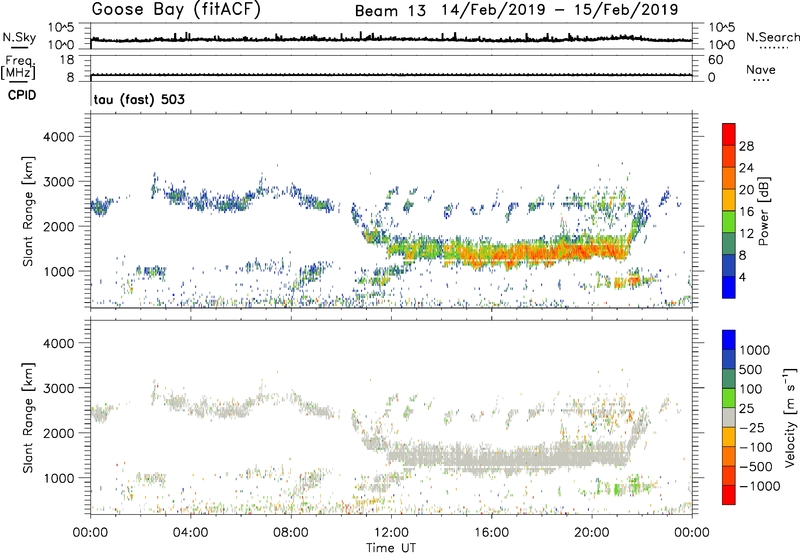Click the '4000' tick in the power panel

tap(58, 137)
